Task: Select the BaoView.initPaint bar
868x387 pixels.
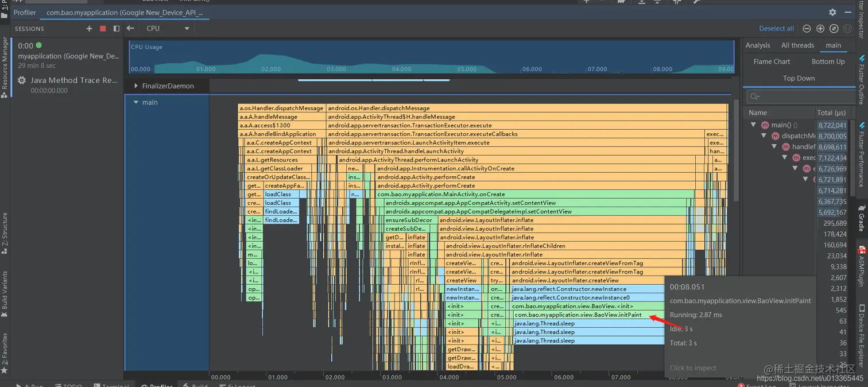Action: pos(588,315)
